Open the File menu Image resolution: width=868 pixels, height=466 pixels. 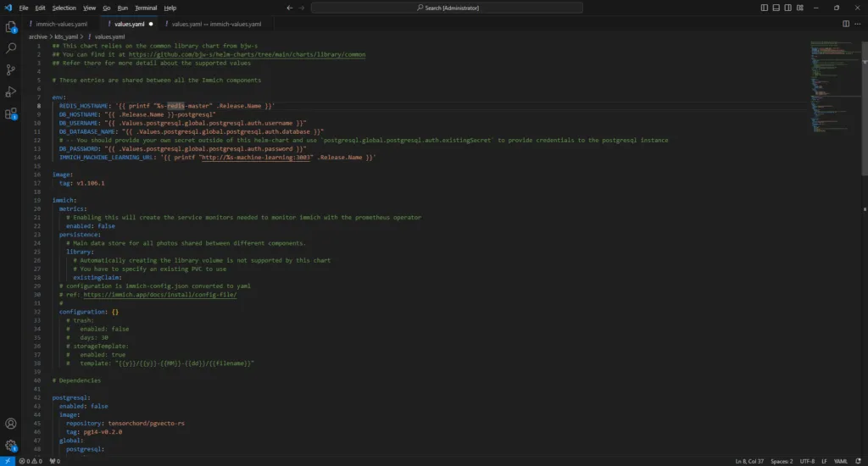pyautogui.click(x=24, y=8)
